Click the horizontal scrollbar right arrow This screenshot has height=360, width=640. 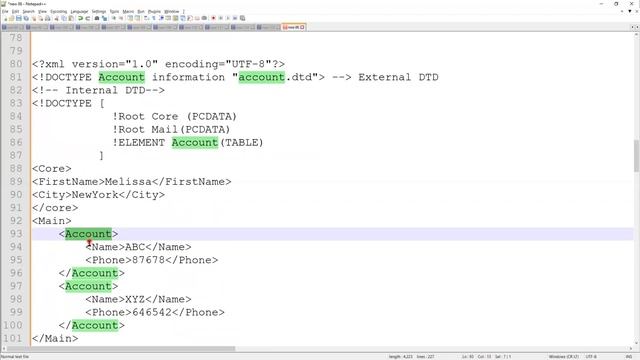(631, 349)
